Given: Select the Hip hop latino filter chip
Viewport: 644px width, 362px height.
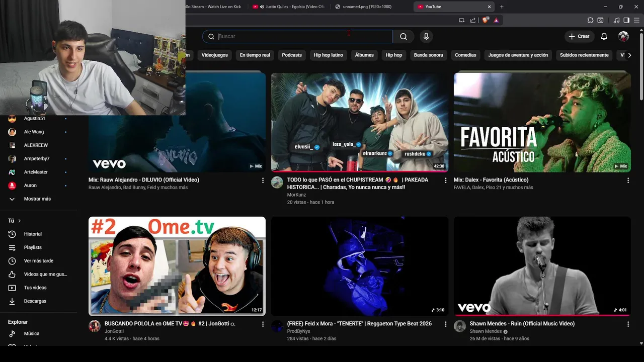Looking at the screenshot, I should [x=328, y=55].
